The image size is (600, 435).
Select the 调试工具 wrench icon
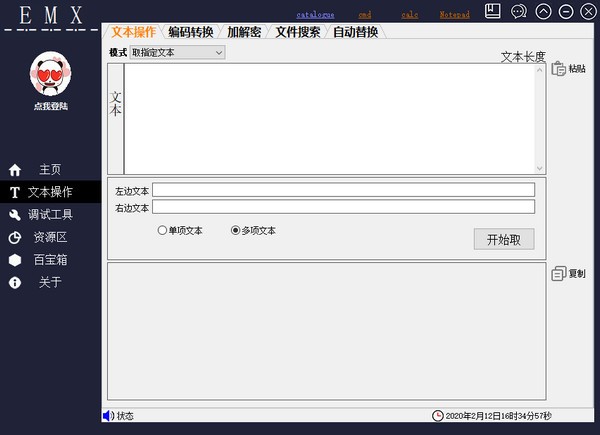point(15,215)
